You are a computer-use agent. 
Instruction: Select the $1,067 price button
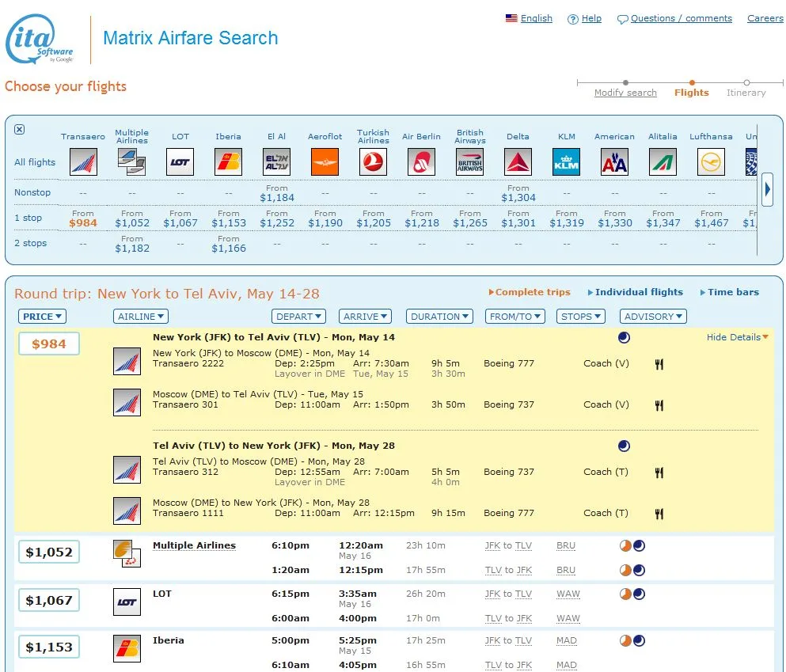[48, 600]
